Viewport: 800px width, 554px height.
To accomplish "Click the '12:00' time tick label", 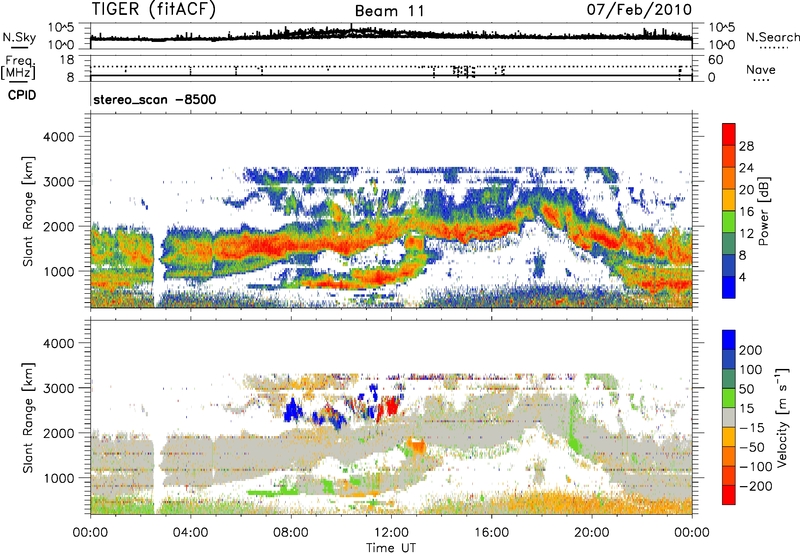I will pyautogui.click(x=391, y=533).
